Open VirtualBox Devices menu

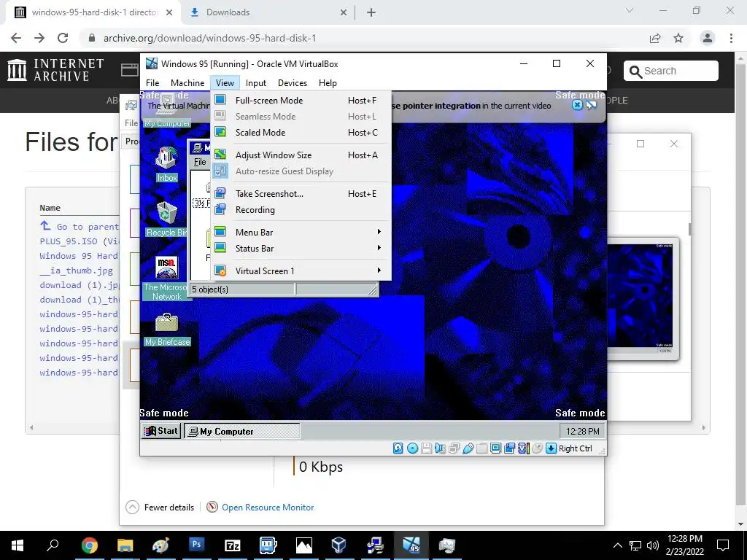tap(293, 83)
